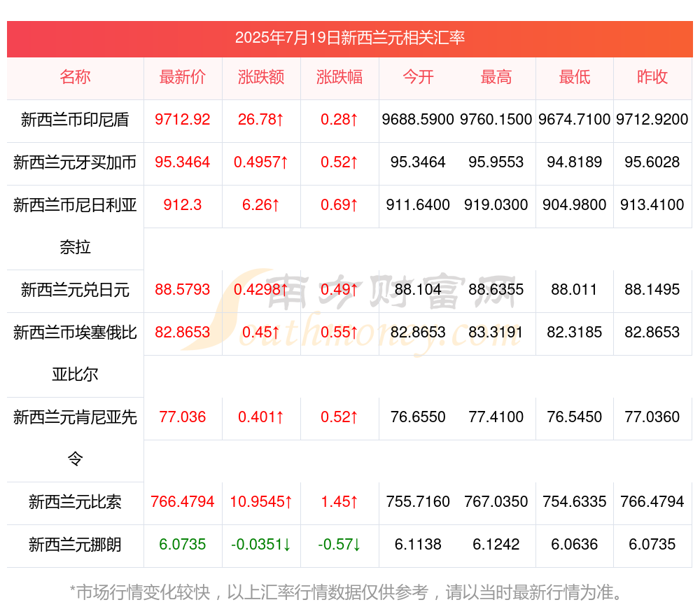
Task: Click the 最高 column header
Action: [496, 77]
